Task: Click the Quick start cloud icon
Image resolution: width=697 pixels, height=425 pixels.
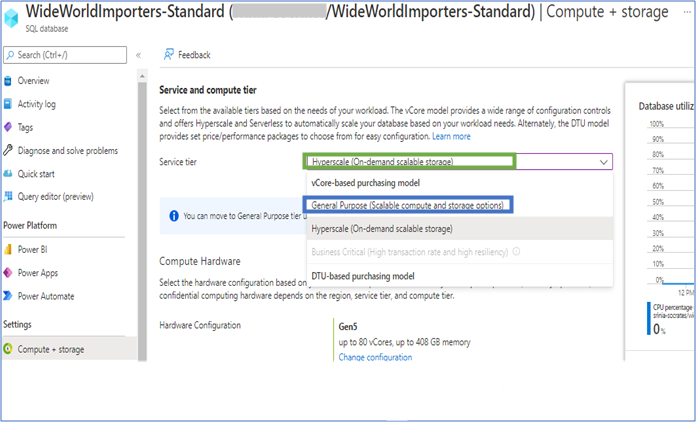Action: pyautogui.click(x=8, y=174)
